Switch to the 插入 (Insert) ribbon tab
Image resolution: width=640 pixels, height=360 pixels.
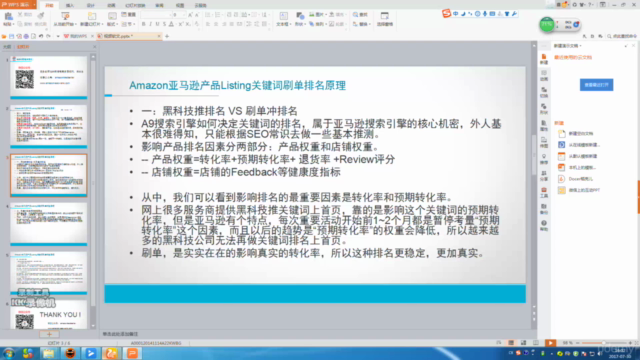[x=70, y=5]
